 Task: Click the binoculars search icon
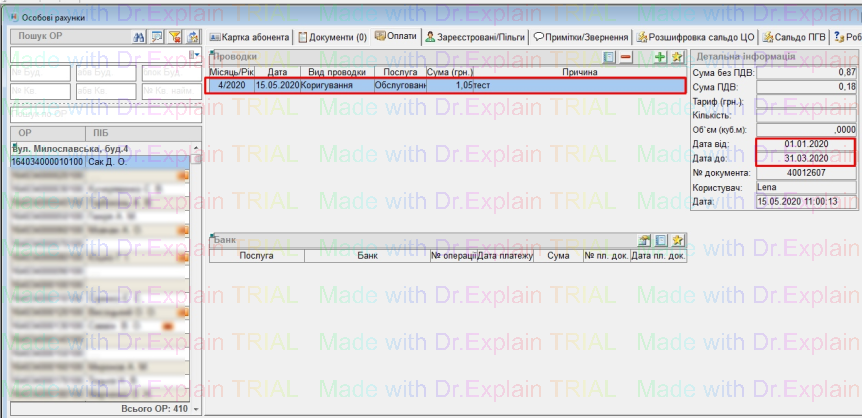point(139,37)
